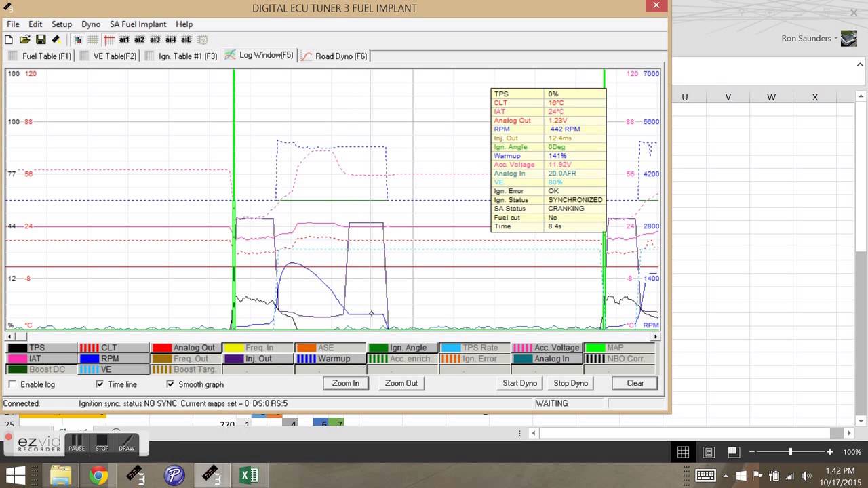Click the Save floppy disk icon
The image size is (868, 488).
coord(41,40)
